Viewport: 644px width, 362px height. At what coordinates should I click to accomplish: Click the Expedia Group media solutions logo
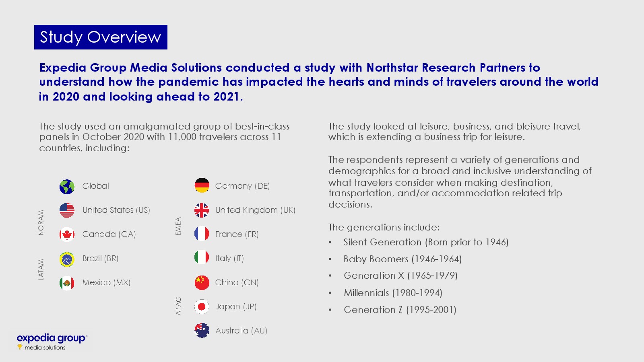pos(52,341)
